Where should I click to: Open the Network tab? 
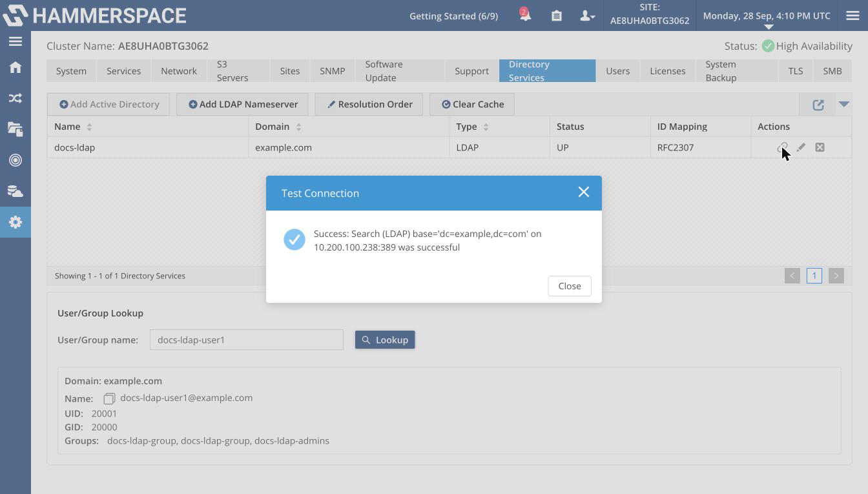(179, 71)
